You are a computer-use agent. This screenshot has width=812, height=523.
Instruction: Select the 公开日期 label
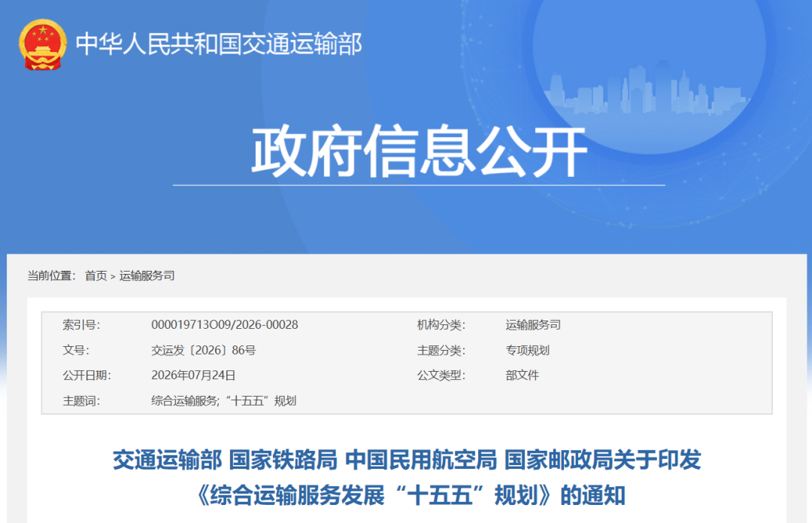(x=86, y=376)
